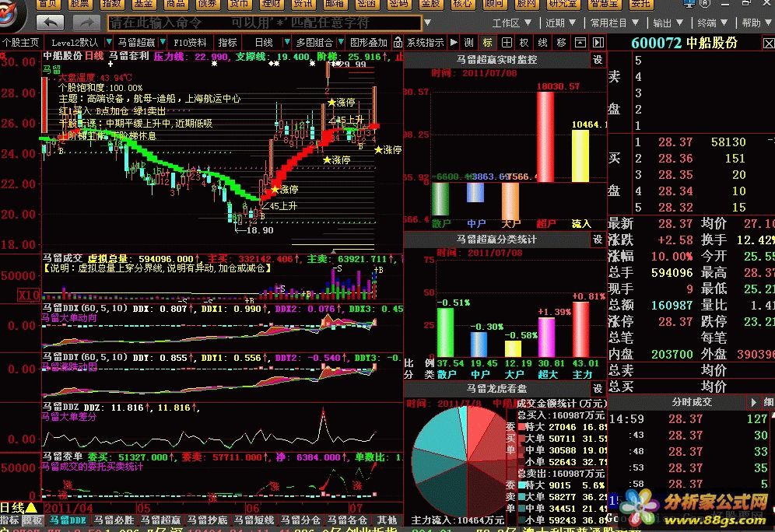Switch to the 马留DDE bottom tab
The width and height of the screenshot is (775, 532).
pyautogui.click(x=68, y=520)
